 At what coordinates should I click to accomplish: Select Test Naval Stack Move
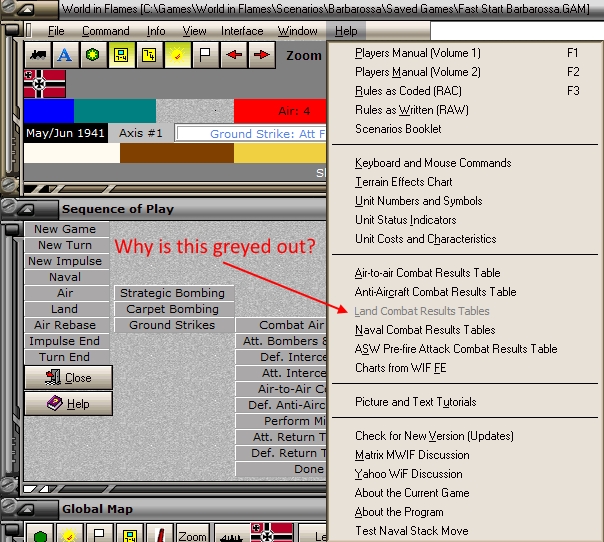point(465,531)
